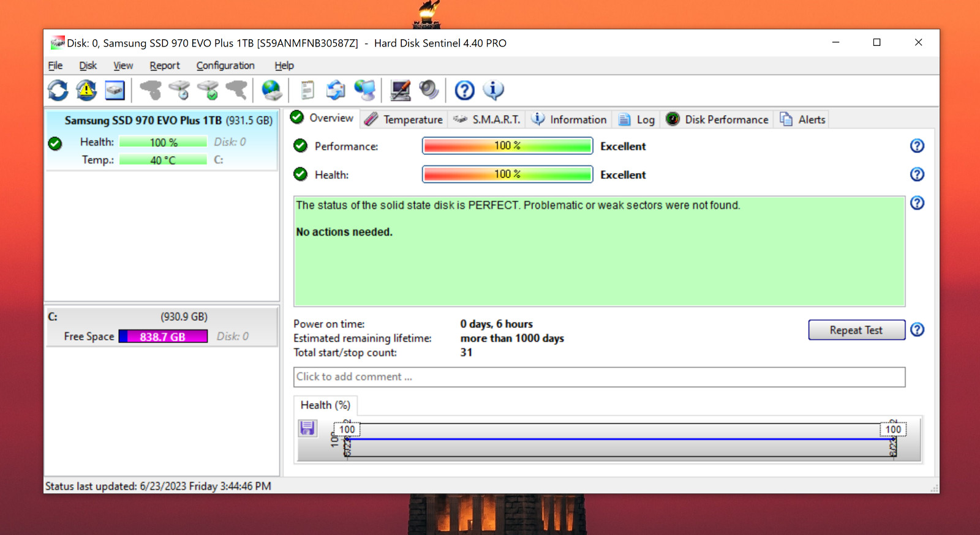Click the last grey disk test icon
This screenshot has height=535, width=980.
coord(236,91)
